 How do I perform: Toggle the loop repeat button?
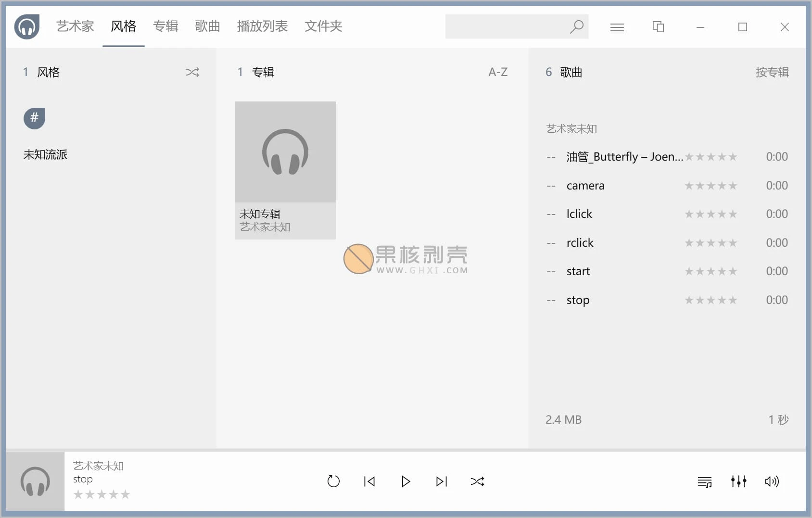click(x=333, y=481)
